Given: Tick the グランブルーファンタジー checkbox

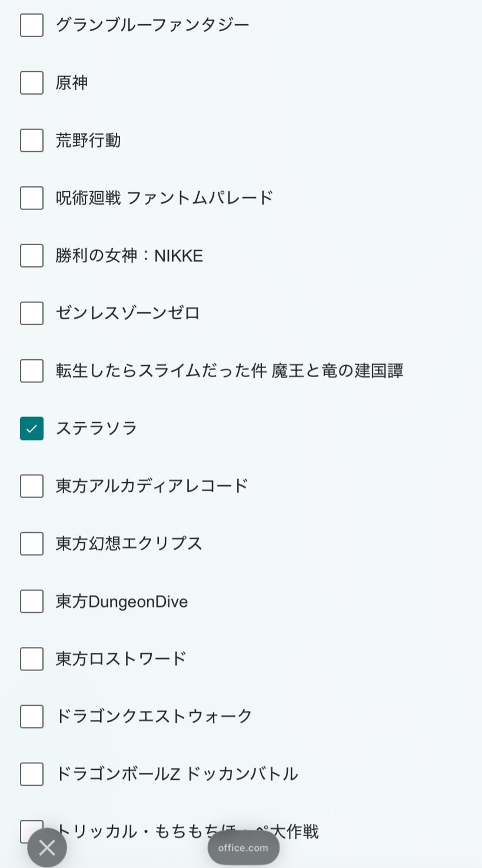Looking at the screenshot, I should [x=32, y=25].
